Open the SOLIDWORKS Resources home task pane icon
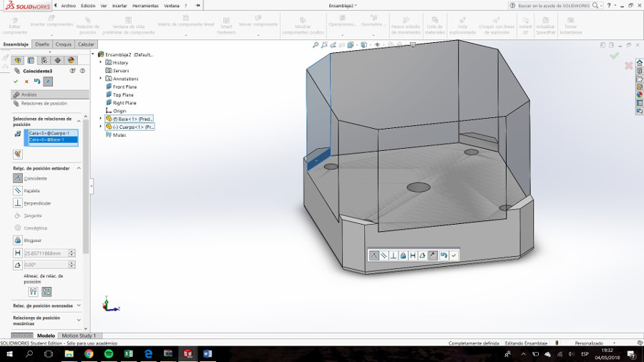This screenshot has width=644, height=362. tap(640, 62)
